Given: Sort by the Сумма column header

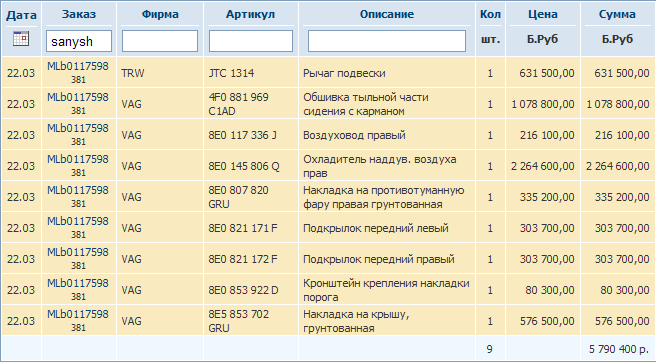Looking at the screenshot, I should pos(617,14).
